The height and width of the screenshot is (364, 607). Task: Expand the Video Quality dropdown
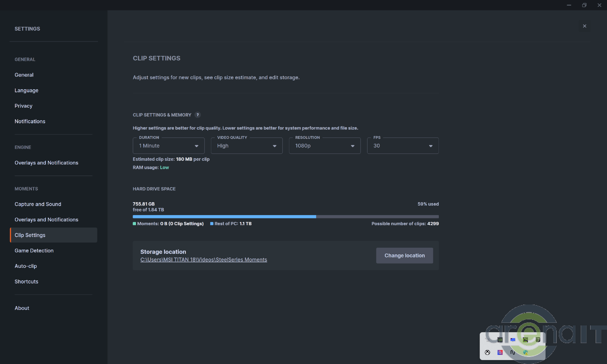click(x=246, y=146)
